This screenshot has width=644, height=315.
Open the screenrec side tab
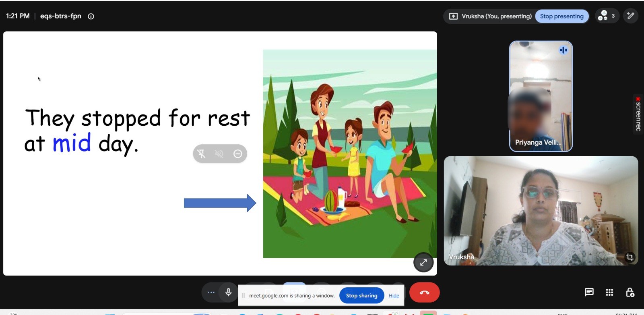pyautogui.click(x=638, y=114)
